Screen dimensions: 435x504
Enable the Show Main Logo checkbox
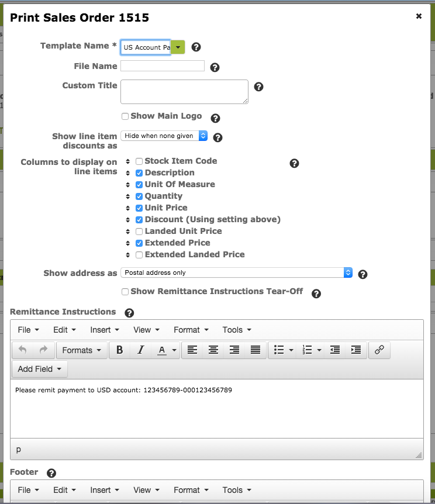click(125, 116)
